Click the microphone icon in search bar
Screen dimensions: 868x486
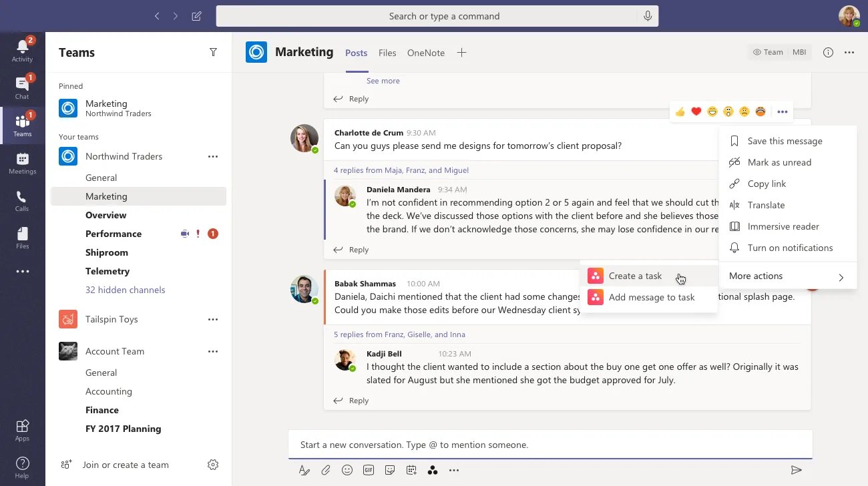(x=647, y=16)
